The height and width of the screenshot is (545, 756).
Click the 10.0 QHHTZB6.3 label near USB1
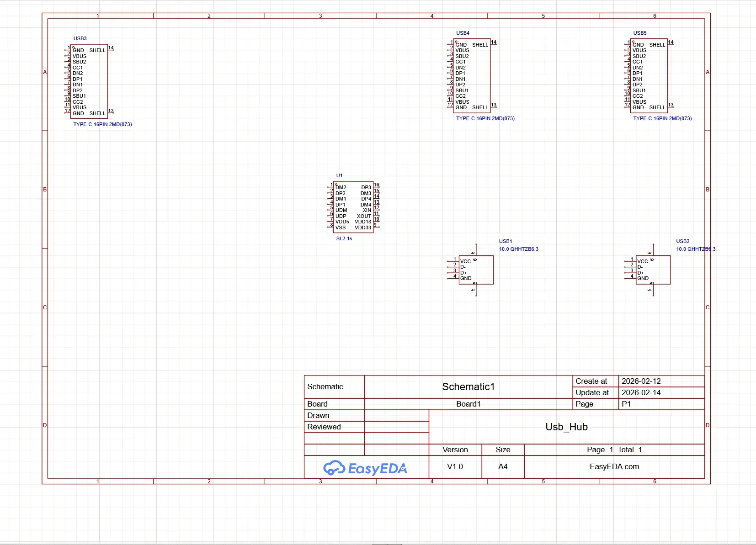click(x=518, y=249)
